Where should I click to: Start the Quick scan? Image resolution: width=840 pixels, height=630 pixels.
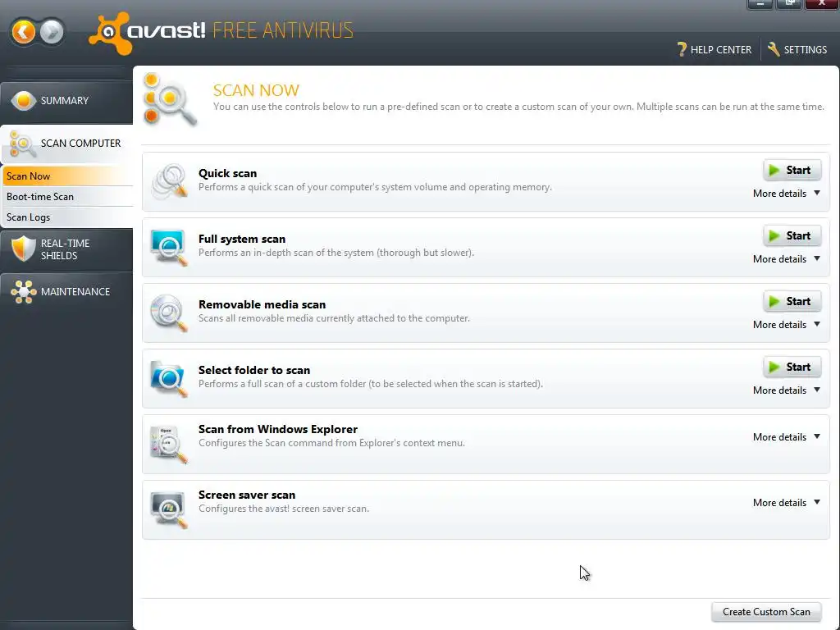tap(792, 171)
